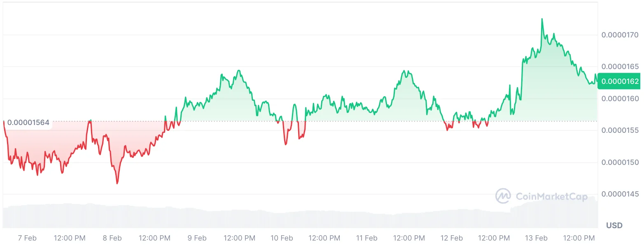Click the 0.0000145 price axis label
Viewport: 644px width, 250px height.
pyautogui.click(x=620, y=194)
